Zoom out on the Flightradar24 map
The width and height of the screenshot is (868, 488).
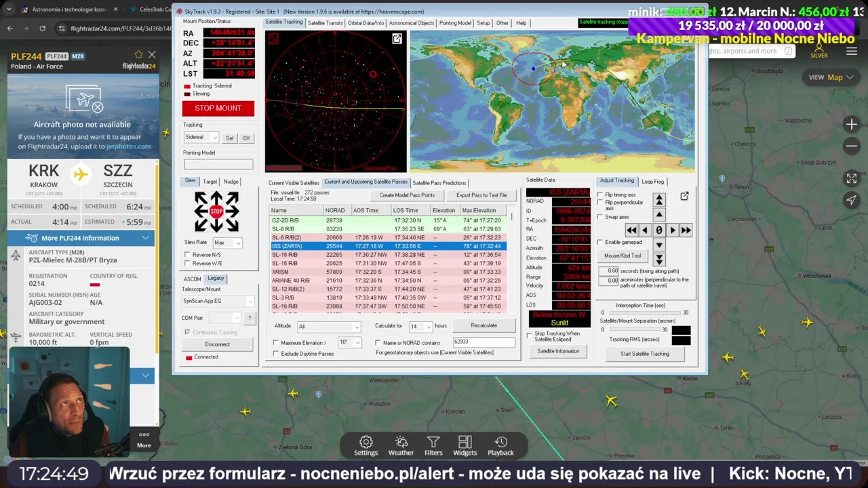tap(851, 146)
